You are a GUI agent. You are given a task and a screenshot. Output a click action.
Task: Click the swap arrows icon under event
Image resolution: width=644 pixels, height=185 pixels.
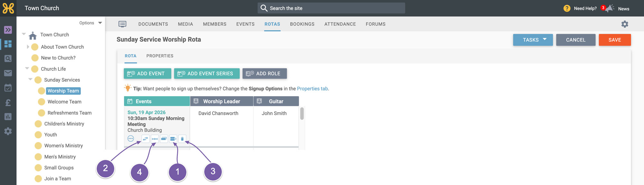click(x=146, y=139)
